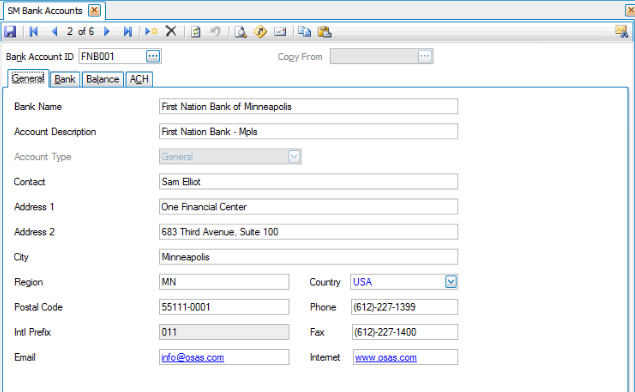Screen dimensions: 635x392
Task: Click the yellow diamond arrow icon
Action: (x=260, y=32)
